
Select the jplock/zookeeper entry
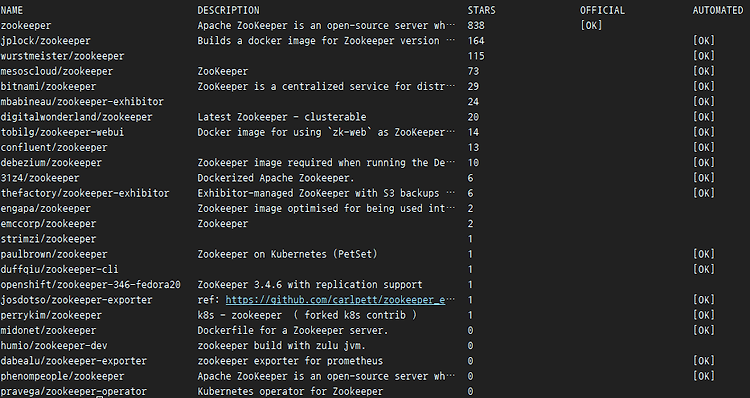(x=45, y=41)
